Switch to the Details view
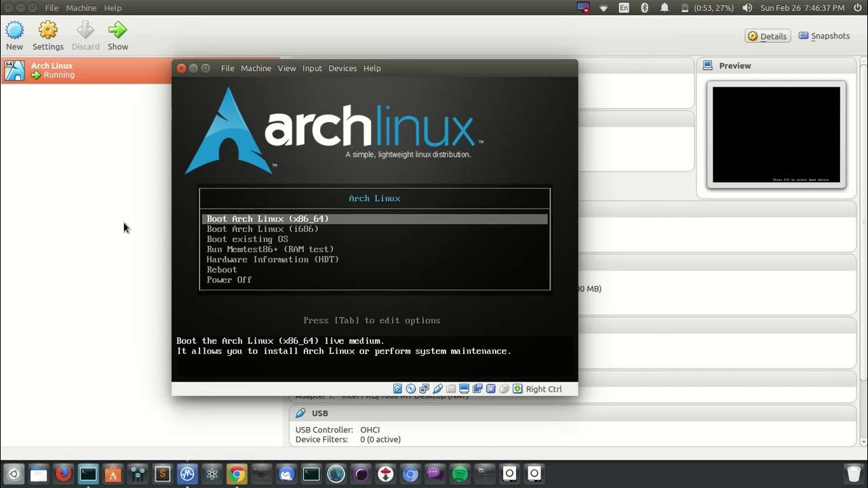868x488 pixels. (x=768, y=36)
